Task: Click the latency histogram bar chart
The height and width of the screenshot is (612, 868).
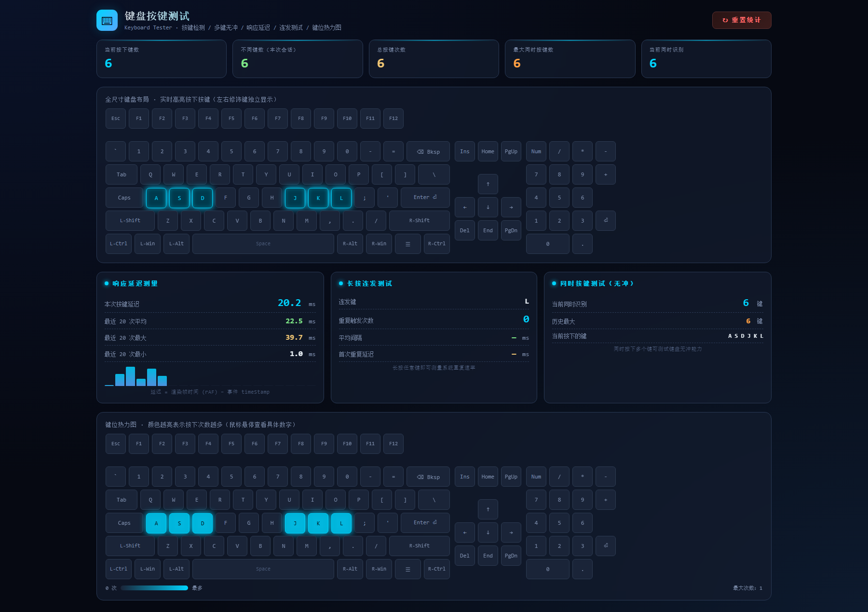Action: coord(210,376)
